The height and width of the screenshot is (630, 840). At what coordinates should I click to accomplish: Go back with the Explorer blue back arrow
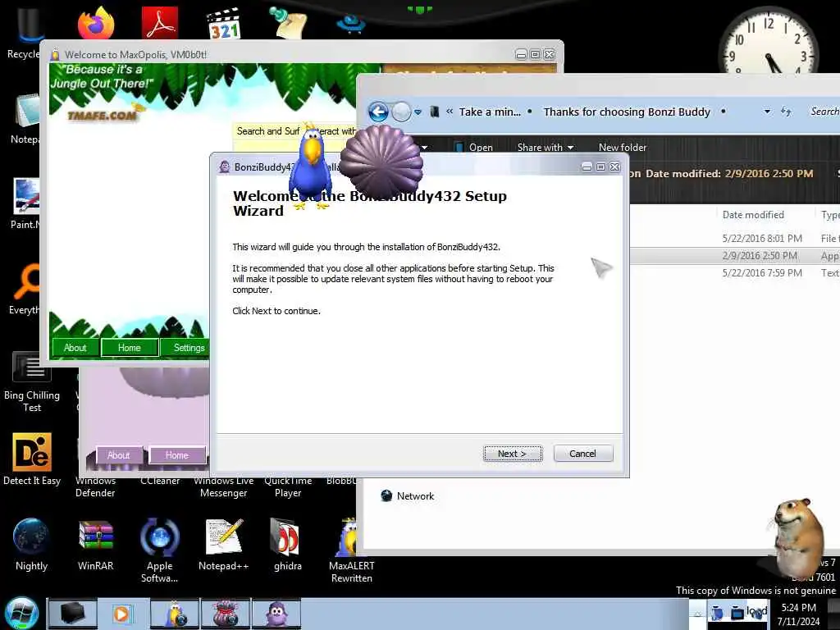(x=378, y=112)
